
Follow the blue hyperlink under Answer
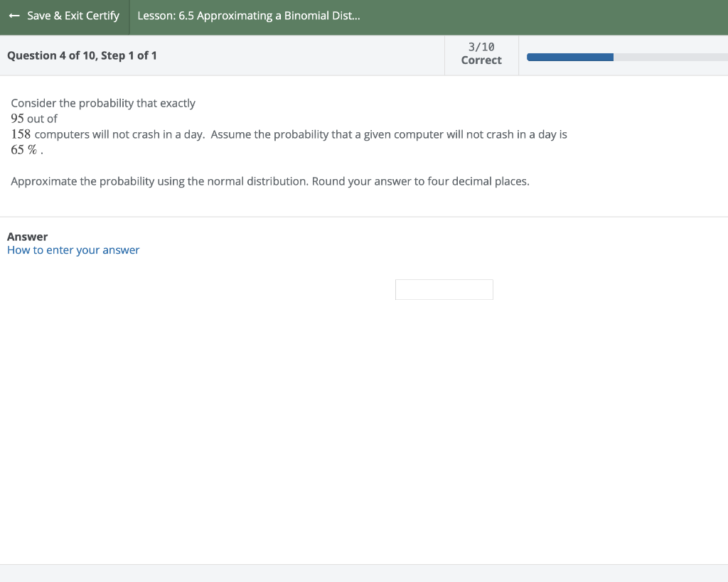(x=73, y=249)
